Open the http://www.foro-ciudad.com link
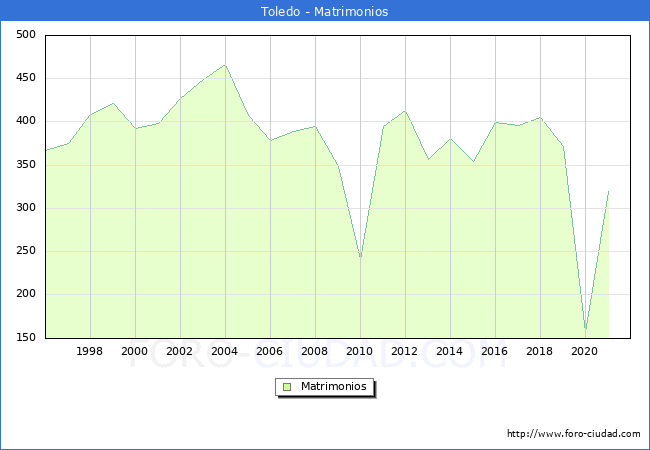The image size is (650, 450). [x=574, y=433]
